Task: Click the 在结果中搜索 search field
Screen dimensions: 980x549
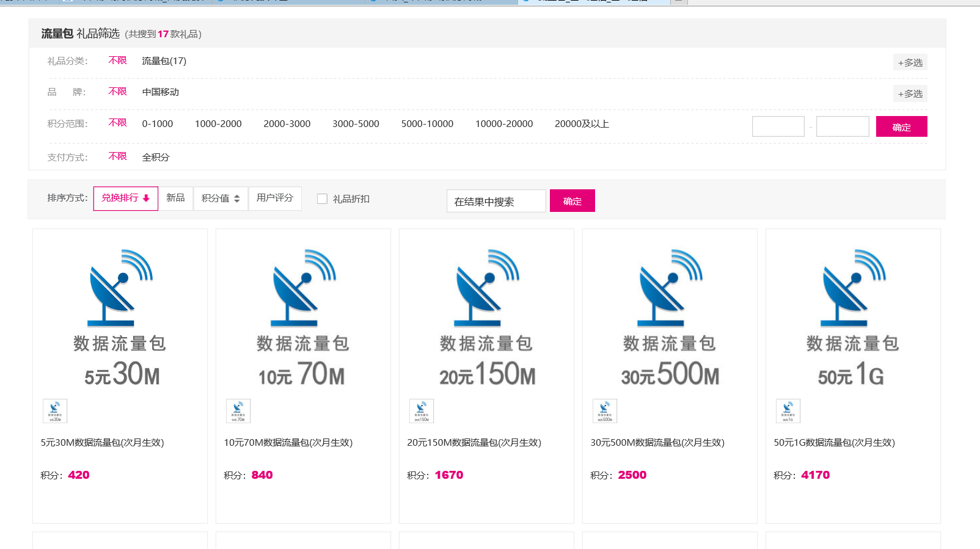Action: (x=496, y=201)
